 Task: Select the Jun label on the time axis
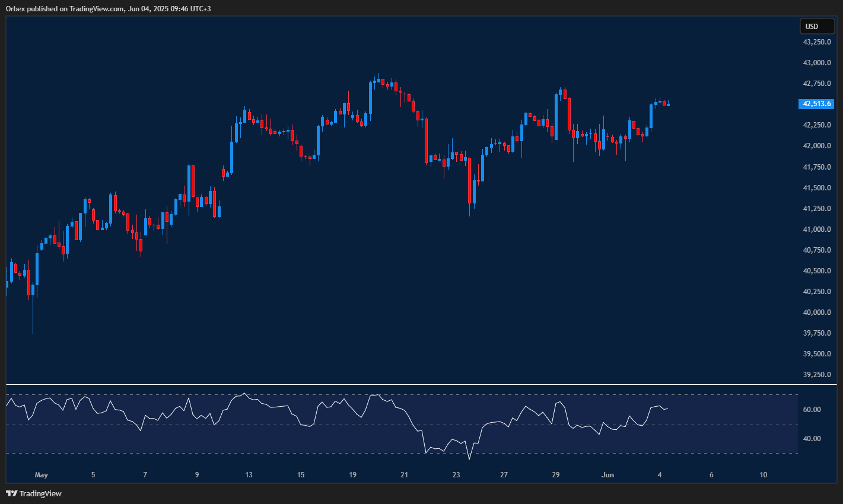(x=607, y=474)
